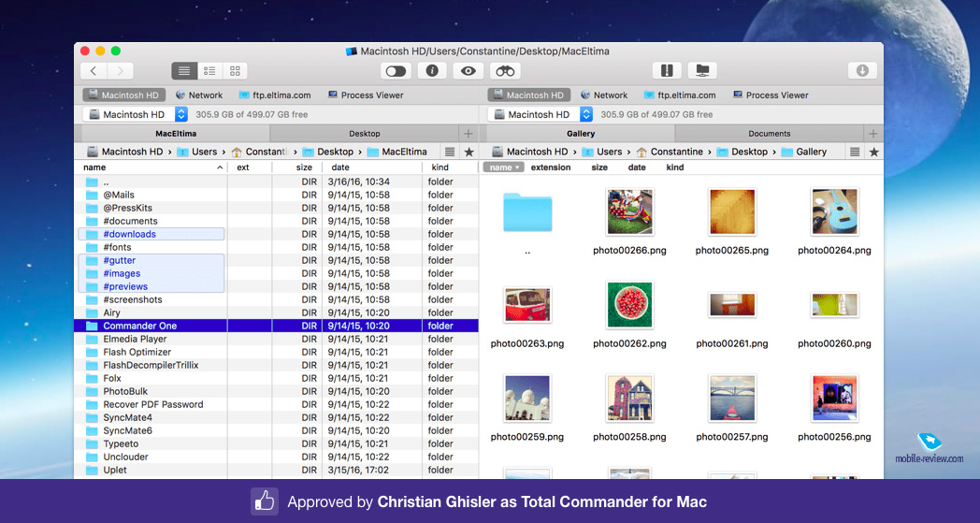Open right panel history list icon
The image size is (980, 523).
tap(855, 152)
